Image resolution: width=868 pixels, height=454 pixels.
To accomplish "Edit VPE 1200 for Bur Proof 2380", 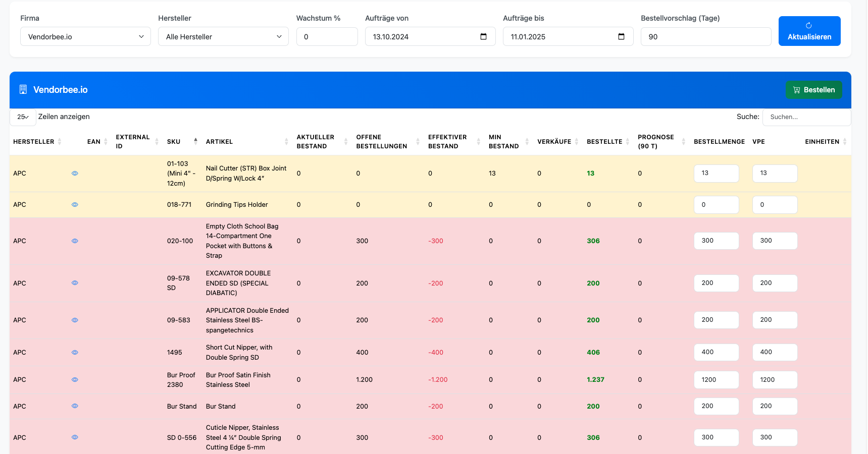I will (775, 380).
